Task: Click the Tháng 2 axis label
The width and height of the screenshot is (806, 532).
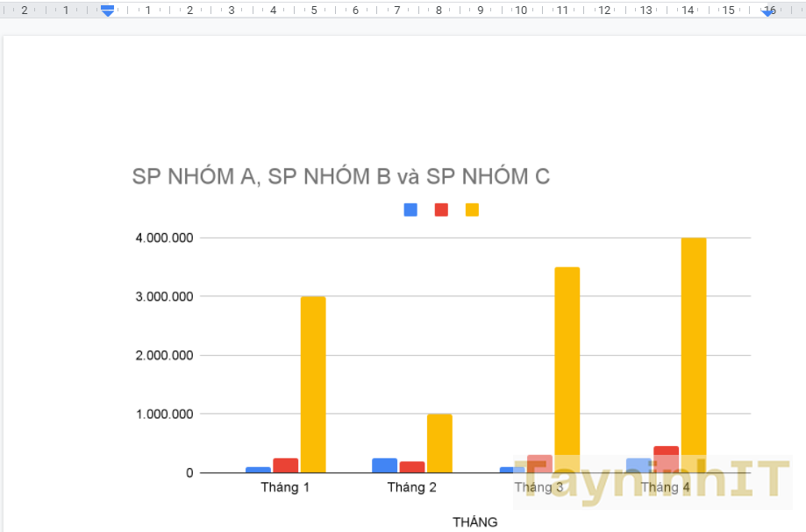Action: (411, 487)
